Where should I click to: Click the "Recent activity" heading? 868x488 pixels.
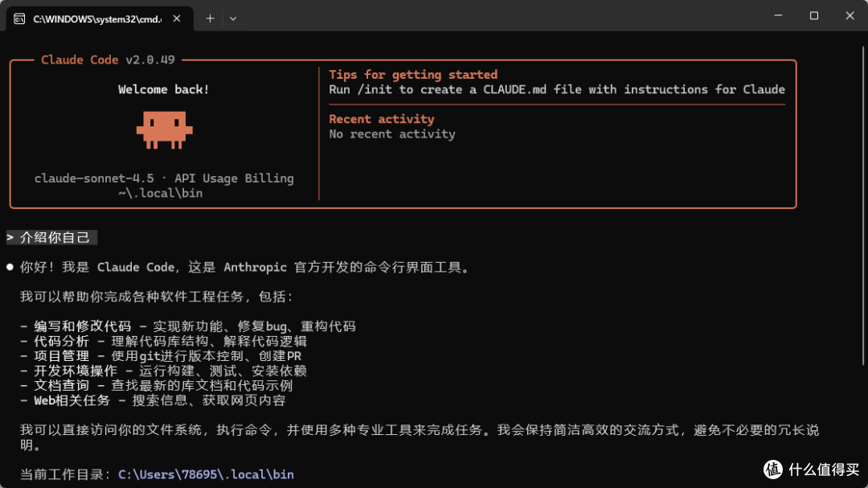coord(382,118)
